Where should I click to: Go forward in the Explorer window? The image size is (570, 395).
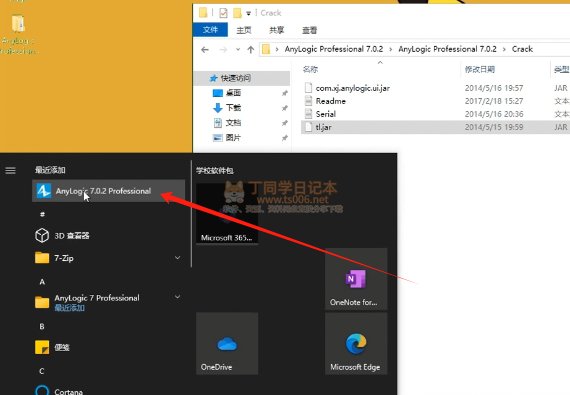(x=223, y=49)
